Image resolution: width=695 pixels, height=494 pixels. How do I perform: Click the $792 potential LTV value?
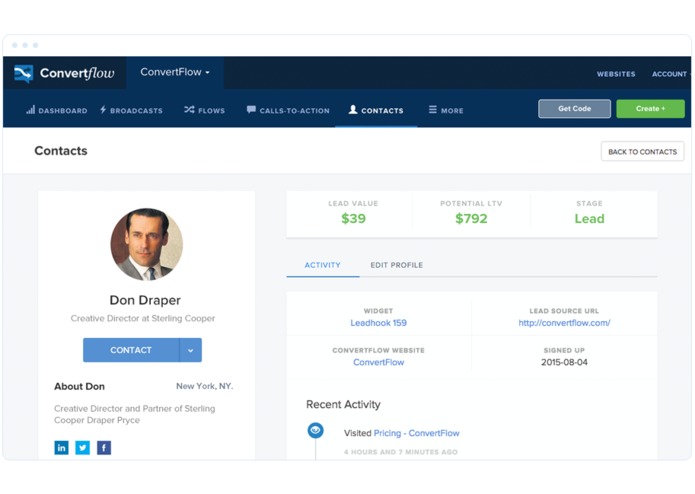coord(471,218)
